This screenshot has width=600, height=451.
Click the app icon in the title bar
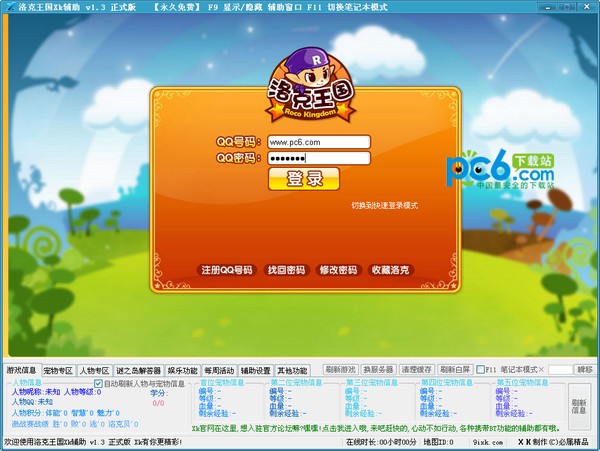tap(11, 6)
